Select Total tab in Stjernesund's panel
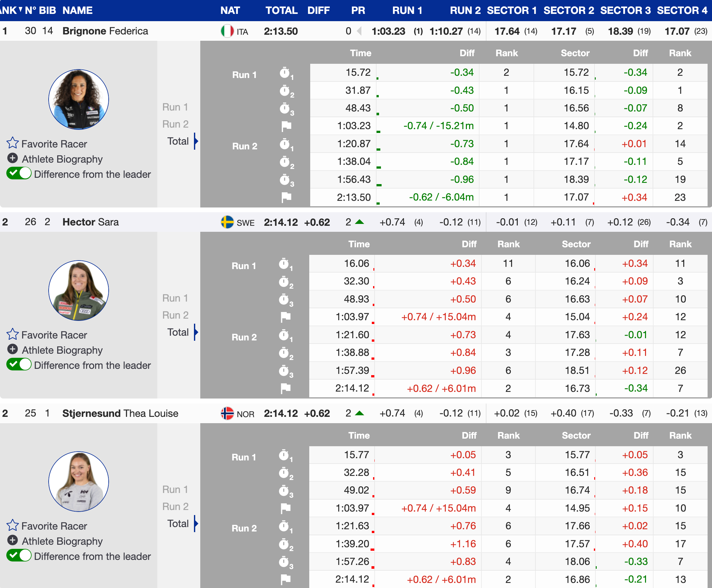 pos(178,524)
